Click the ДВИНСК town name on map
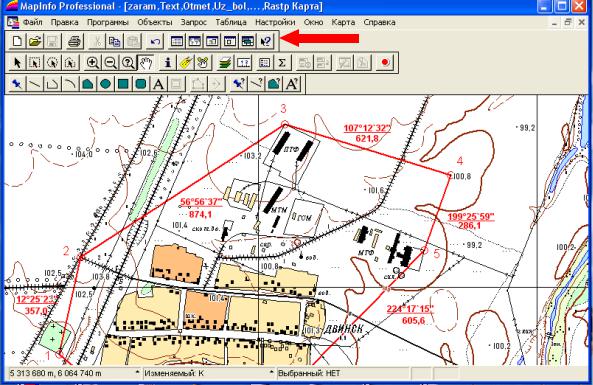 pyautogui.click(x=344, y=329)
